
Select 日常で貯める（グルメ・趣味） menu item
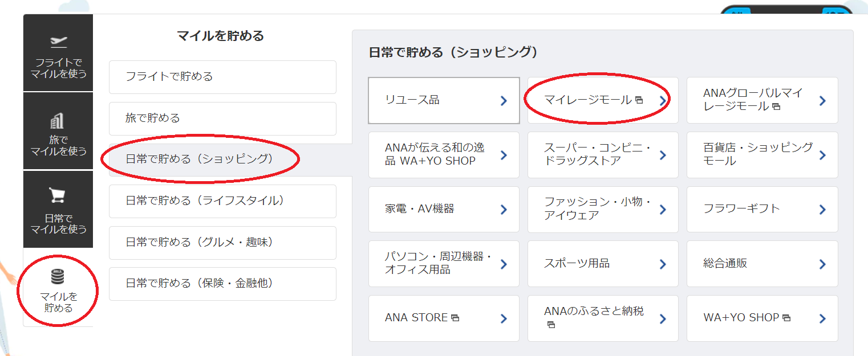tap(222, 243)
